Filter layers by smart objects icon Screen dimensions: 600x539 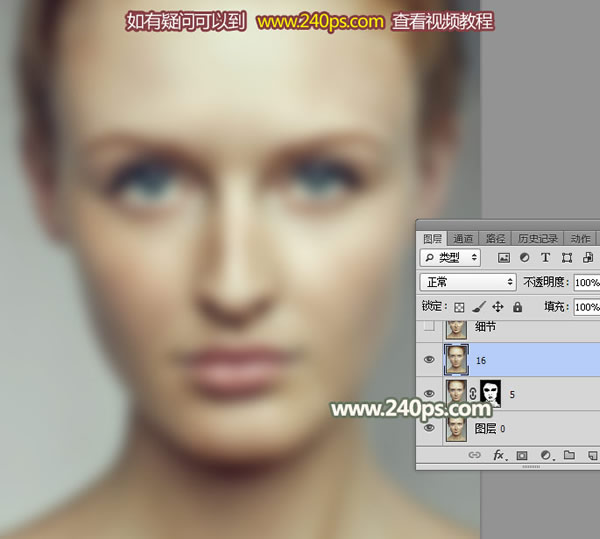click(588, 258)
